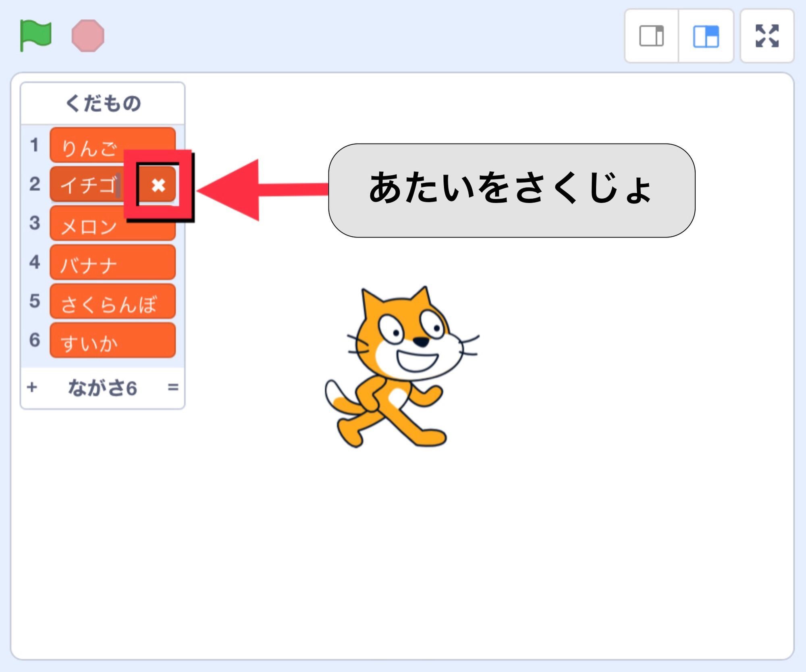Click the green flag to start the project
The width and height of the screenshot is (806, 672).
click(x=35, y=35)
